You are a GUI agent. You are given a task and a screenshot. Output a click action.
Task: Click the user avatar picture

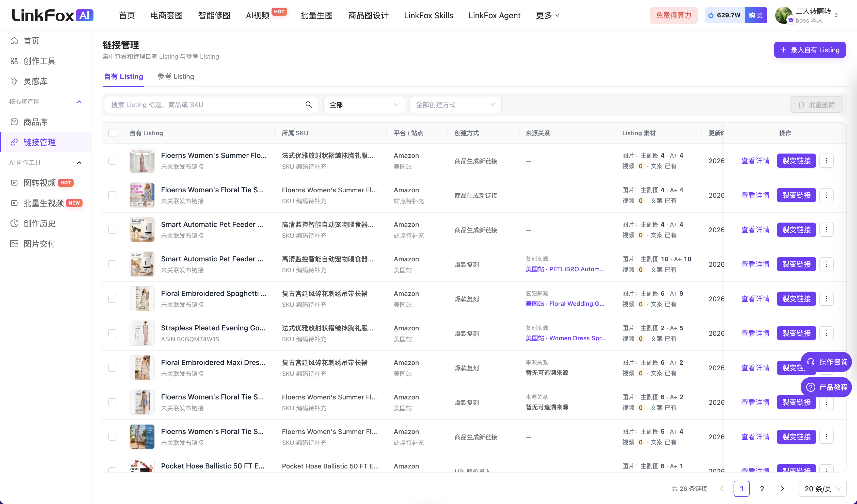tap(784, 15)
